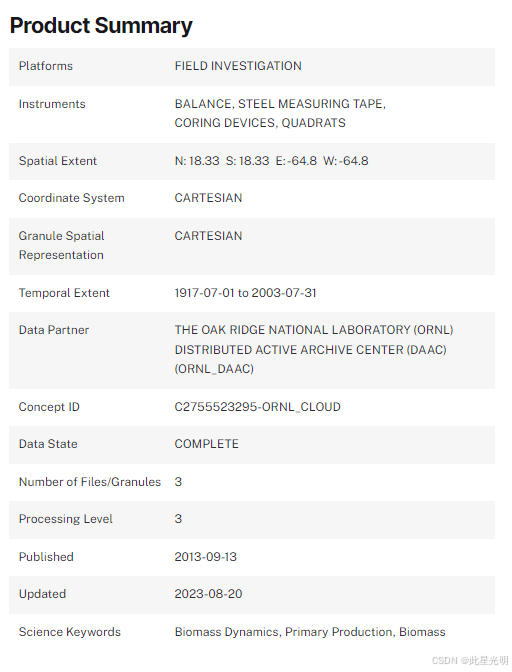Image resolution: width=512 pixels, height=672 pixels.
Task: Select the Published date 2013-09-13
Action: click(206, 557)
